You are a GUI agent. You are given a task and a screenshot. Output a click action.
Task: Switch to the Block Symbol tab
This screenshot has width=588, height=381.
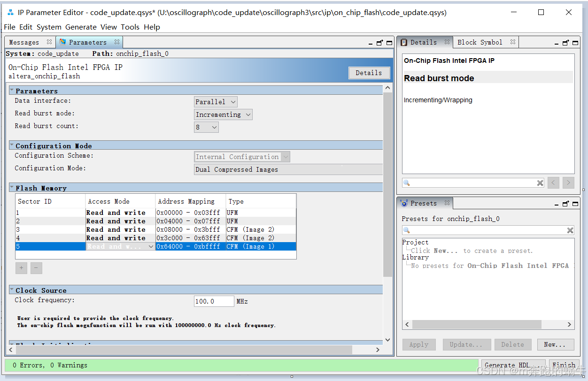click(481, 42)
